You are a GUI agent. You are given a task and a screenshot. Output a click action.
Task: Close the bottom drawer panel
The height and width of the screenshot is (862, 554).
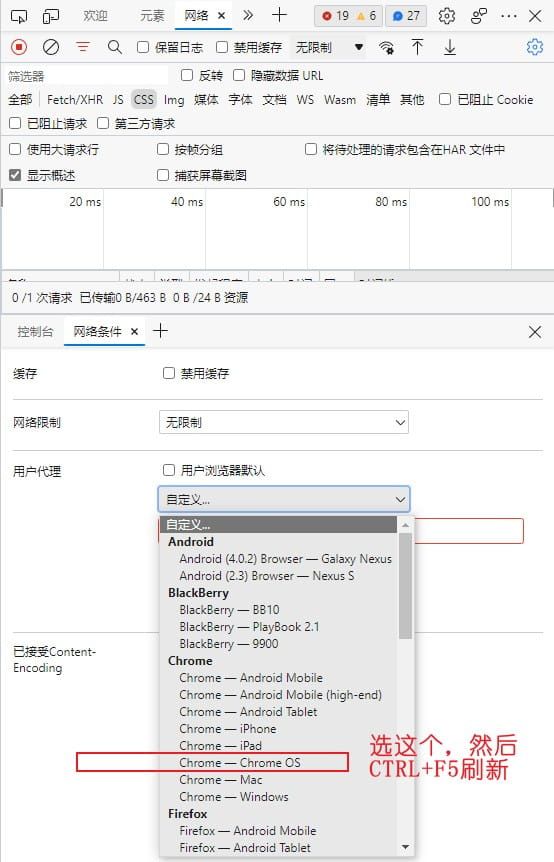tap(535, 331)
